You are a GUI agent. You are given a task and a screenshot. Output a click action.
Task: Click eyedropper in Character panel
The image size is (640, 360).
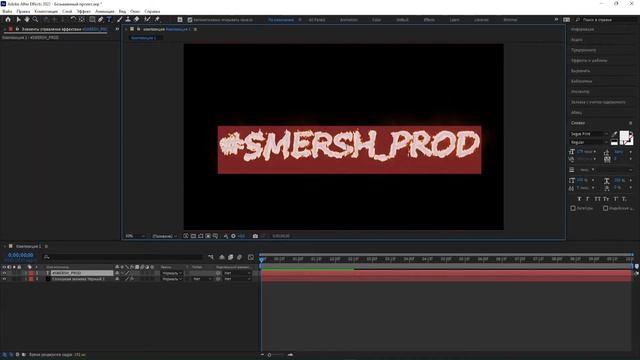pyautogui.click(x=615, y=134)
